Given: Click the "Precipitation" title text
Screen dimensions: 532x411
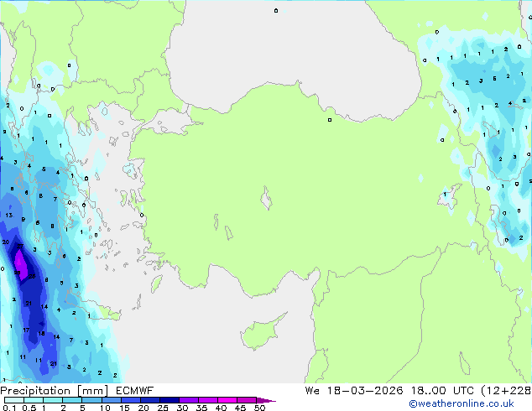Looking at the screenshot, I should click(x=35, y=391).
